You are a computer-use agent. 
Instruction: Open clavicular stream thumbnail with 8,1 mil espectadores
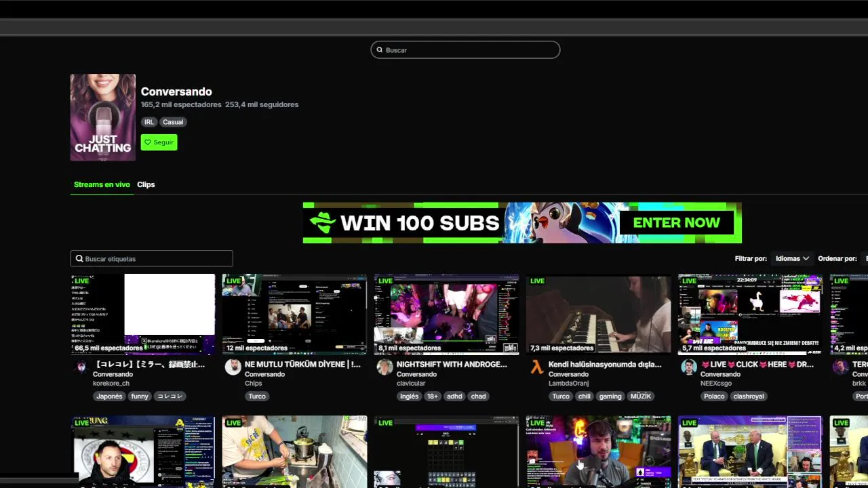point(446,314)
